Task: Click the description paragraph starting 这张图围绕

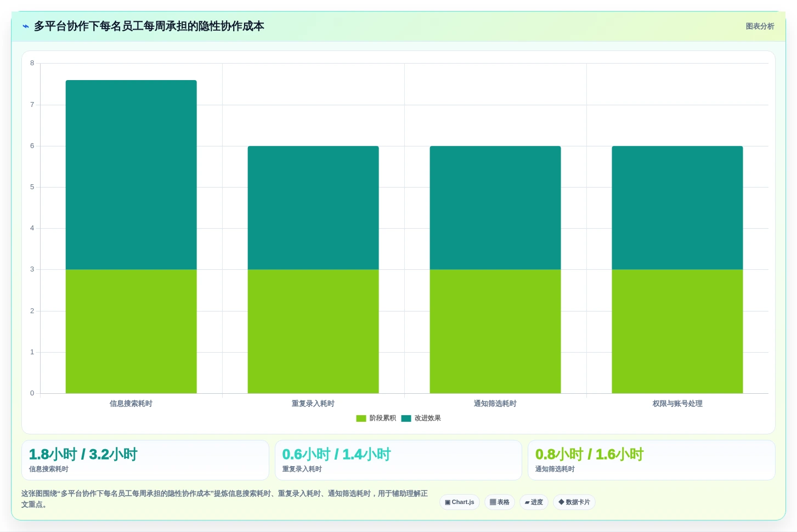Action: pos(225,499)
